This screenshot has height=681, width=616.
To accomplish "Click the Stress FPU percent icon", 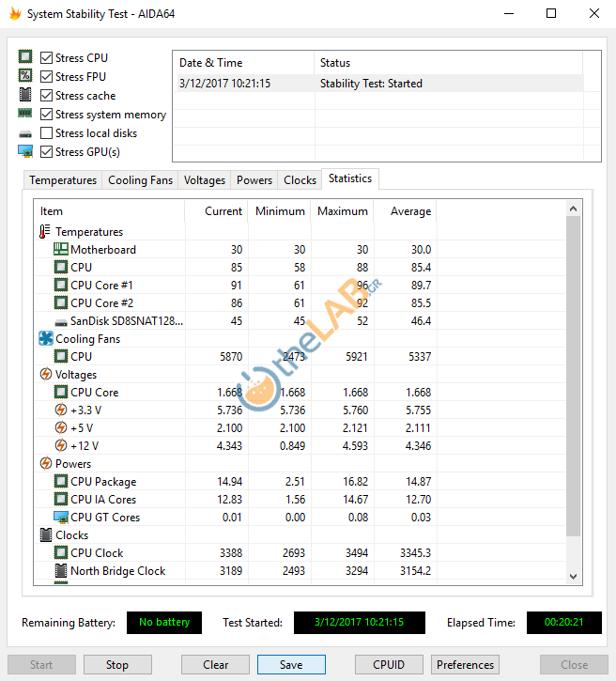I will (x=25, y=75).
